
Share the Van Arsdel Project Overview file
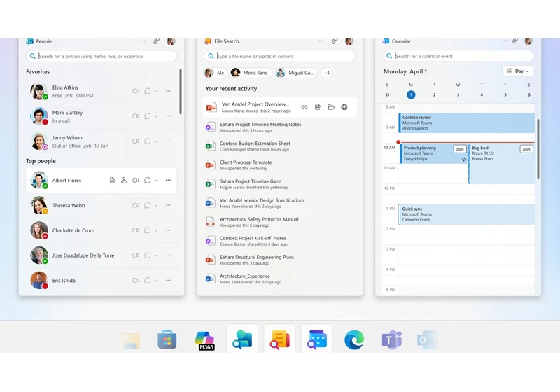[318, 106]
